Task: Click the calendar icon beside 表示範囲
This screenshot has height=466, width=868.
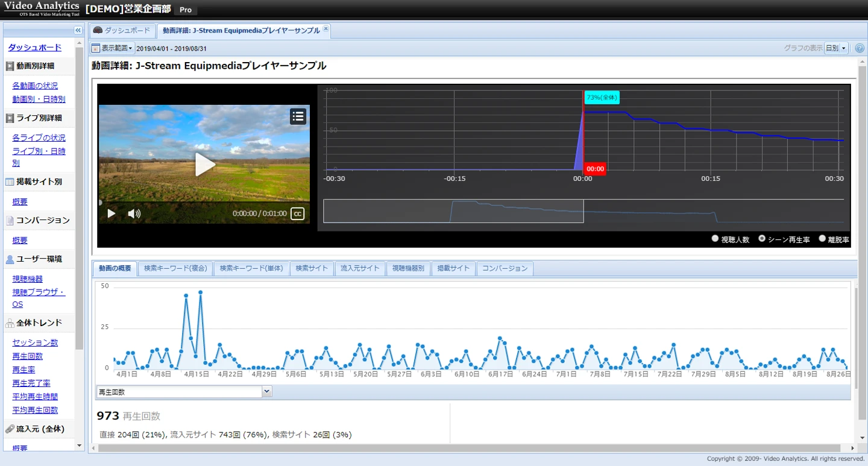Action: (96, 48)
